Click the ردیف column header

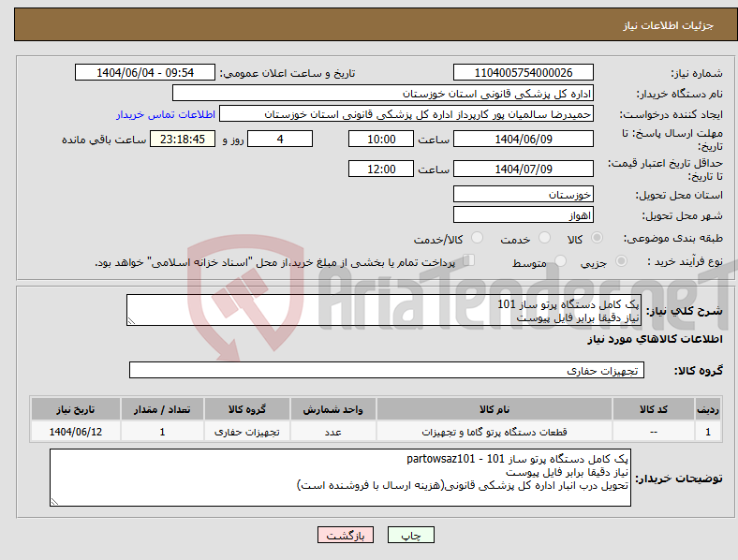tap(708, 409)
